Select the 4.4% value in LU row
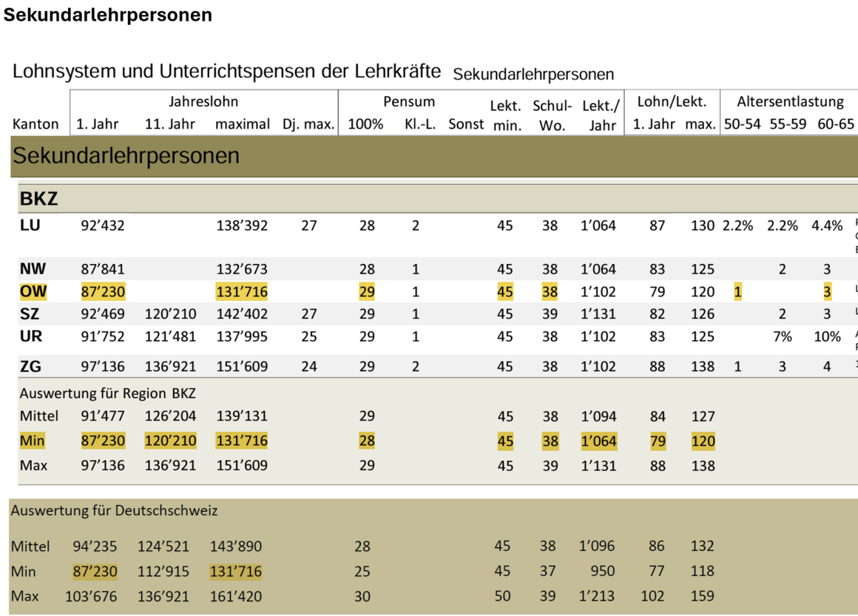 pos(827,226)
